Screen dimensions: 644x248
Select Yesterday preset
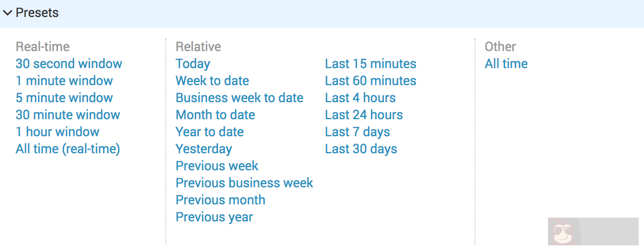(x=204, y=149)
